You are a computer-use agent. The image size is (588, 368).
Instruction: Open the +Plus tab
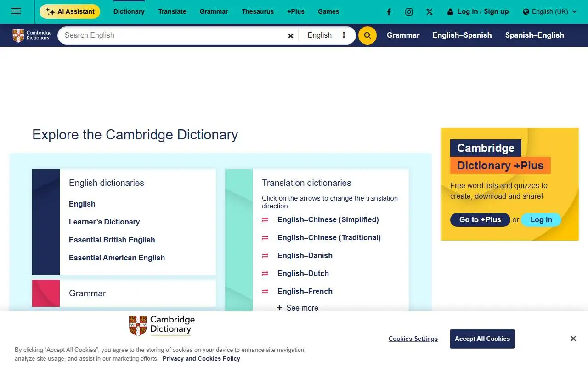(x=296, y=11)
